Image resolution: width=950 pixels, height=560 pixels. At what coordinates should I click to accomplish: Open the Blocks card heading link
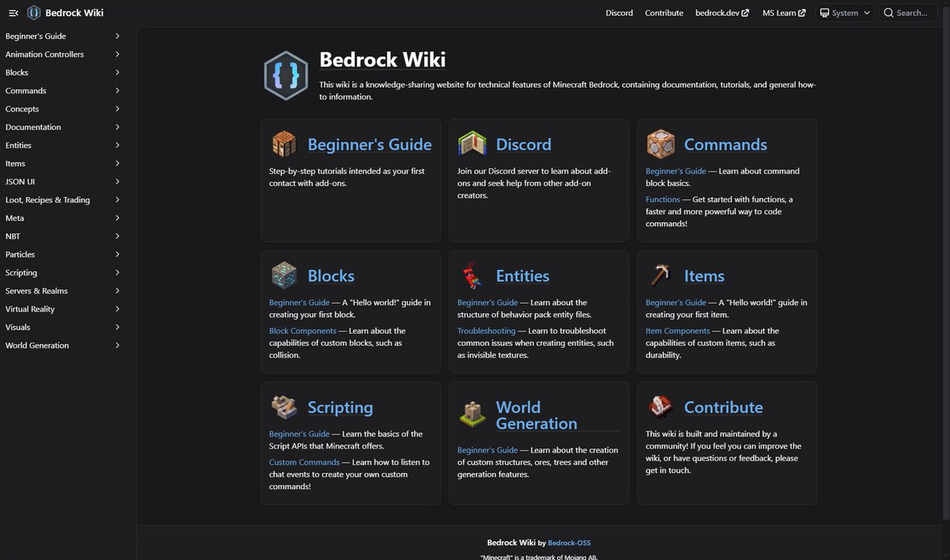point(331,276)
